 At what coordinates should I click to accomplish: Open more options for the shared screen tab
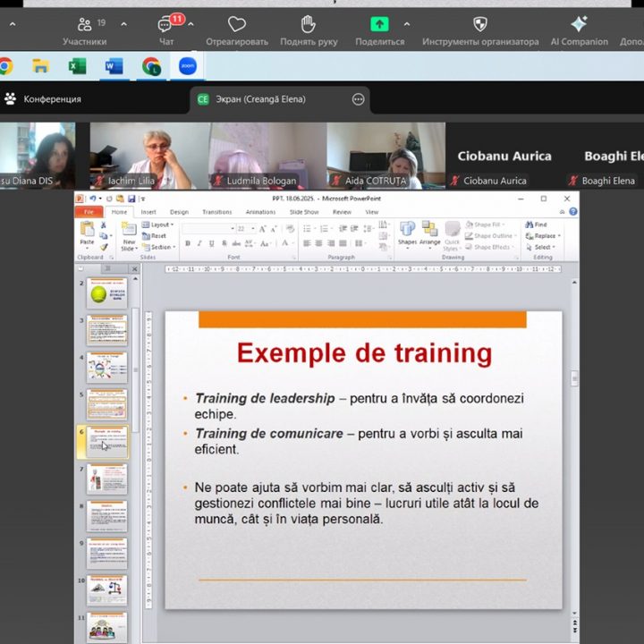pyautogui.click(x=358, y=99)
